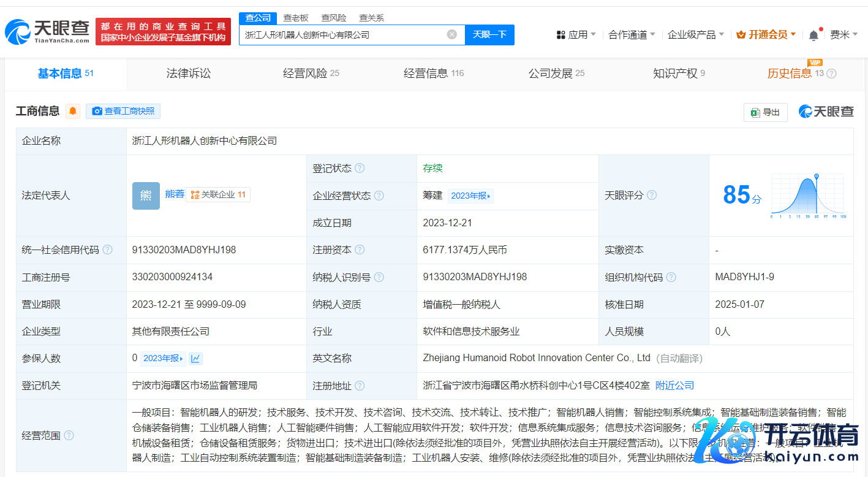The image size is (868, 477).
Task: Click the orange monitoring bell icon
Action: (x=73, y=111)
